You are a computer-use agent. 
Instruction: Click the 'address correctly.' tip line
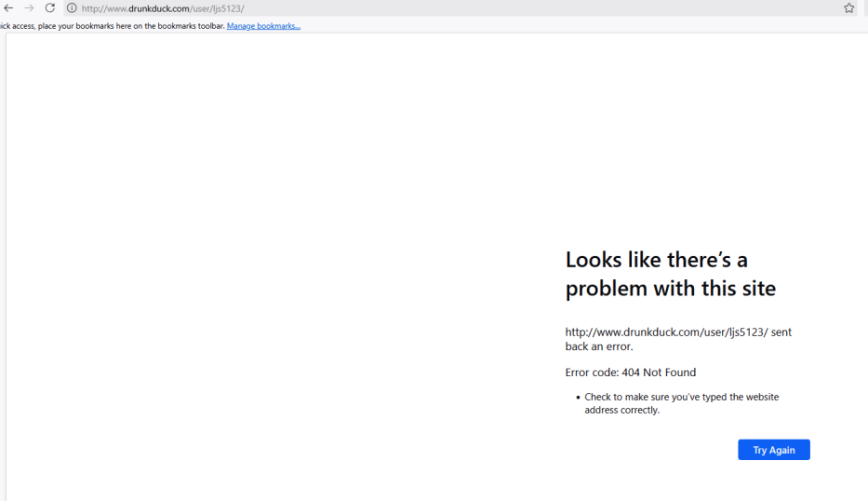coord(621,410)
